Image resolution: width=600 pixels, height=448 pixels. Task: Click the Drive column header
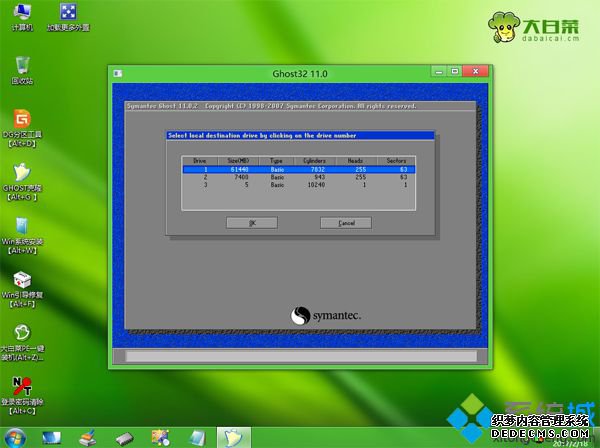click(200, 161)
